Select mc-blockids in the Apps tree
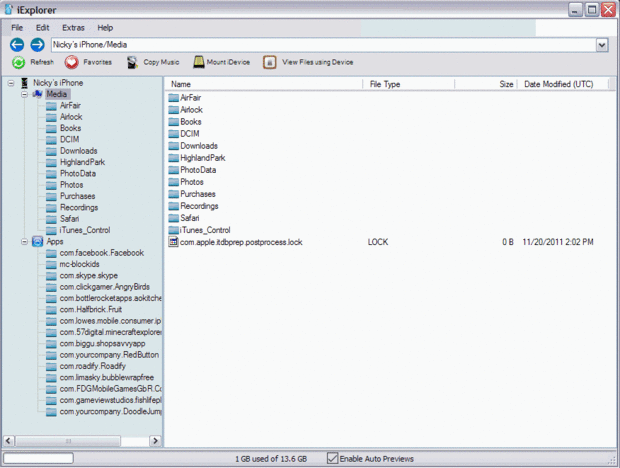This screenshot has width=620, height=468. 79,264
